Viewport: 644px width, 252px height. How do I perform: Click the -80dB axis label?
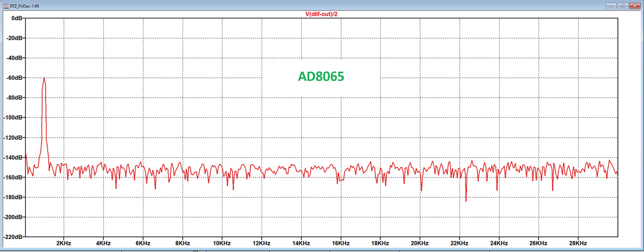pos(15,98)
